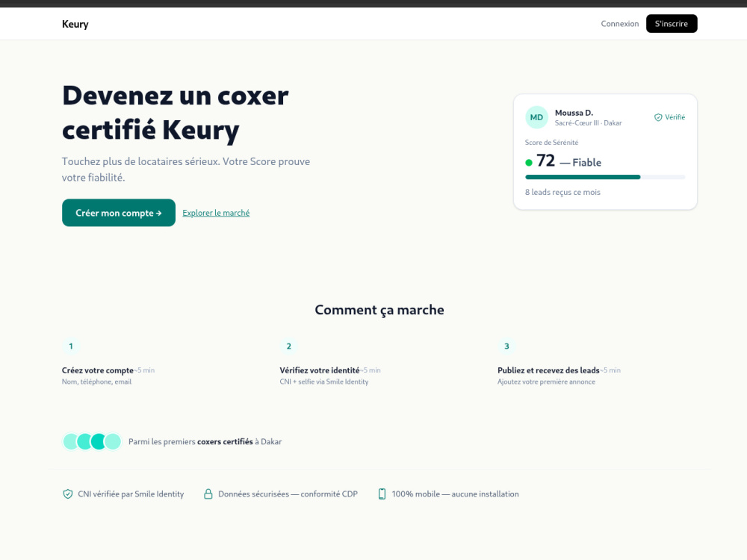Click the score value 72
747x560 pixels.
[546, 161]
